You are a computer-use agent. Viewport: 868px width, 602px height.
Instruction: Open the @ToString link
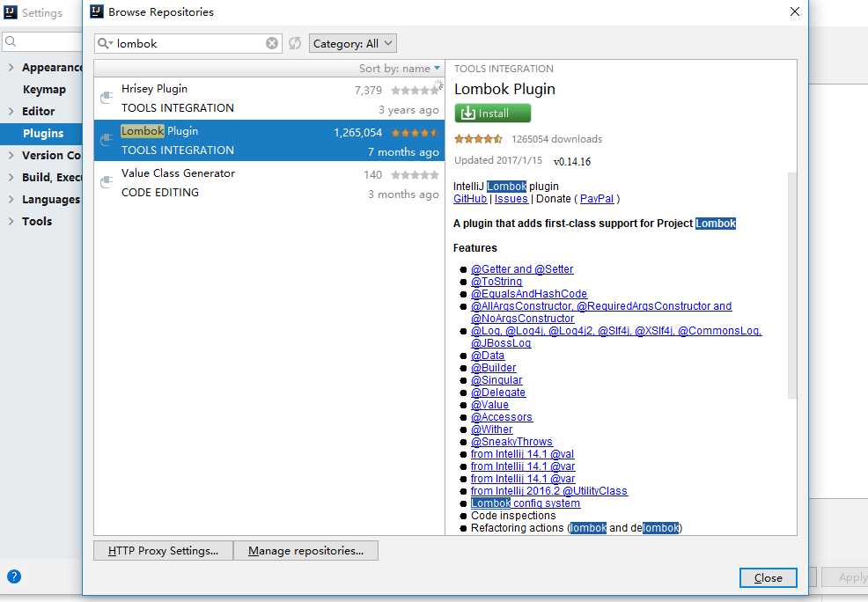click(497, 281)
